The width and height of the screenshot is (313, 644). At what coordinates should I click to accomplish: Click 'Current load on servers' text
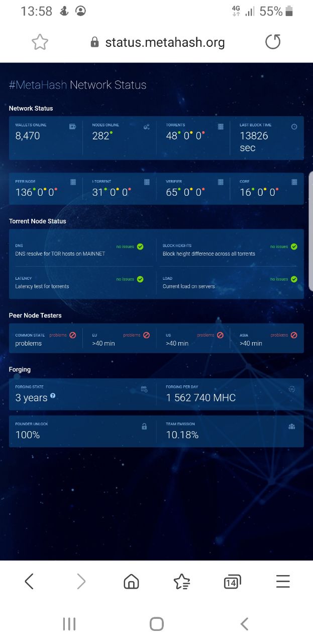[x=189, y=286]
